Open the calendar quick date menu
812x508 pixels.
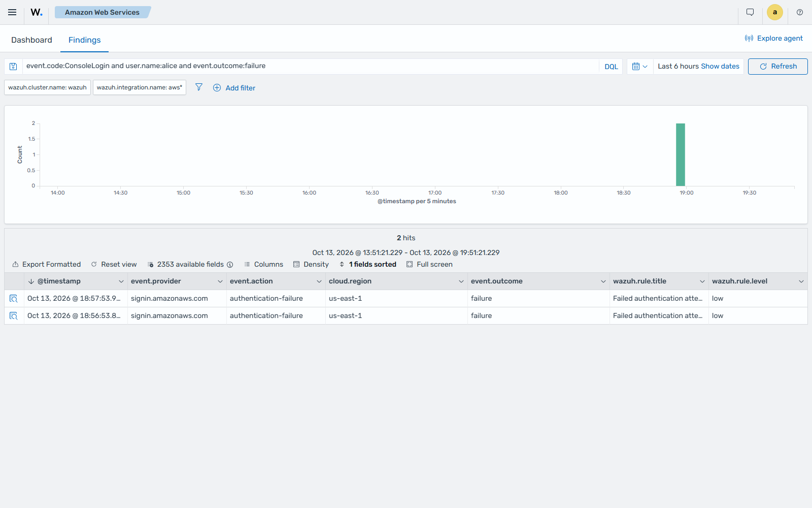(x=640, y=67)
